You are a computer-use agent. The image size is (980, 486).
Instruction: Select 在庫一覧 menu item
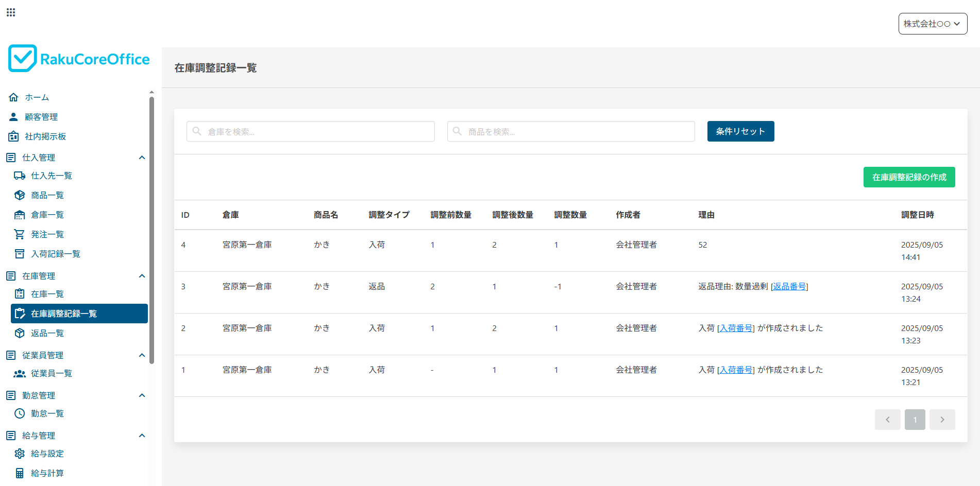point(47,294)
